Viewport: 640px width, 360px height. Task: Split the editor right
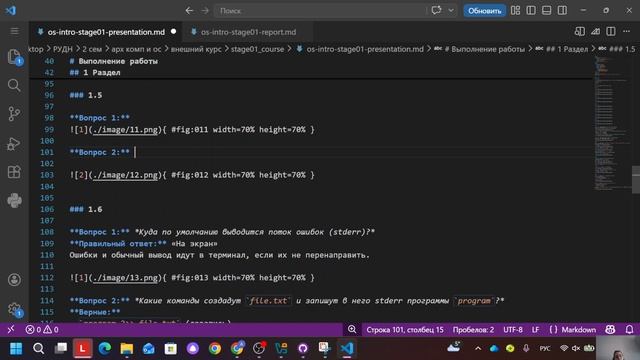point(611,31)
